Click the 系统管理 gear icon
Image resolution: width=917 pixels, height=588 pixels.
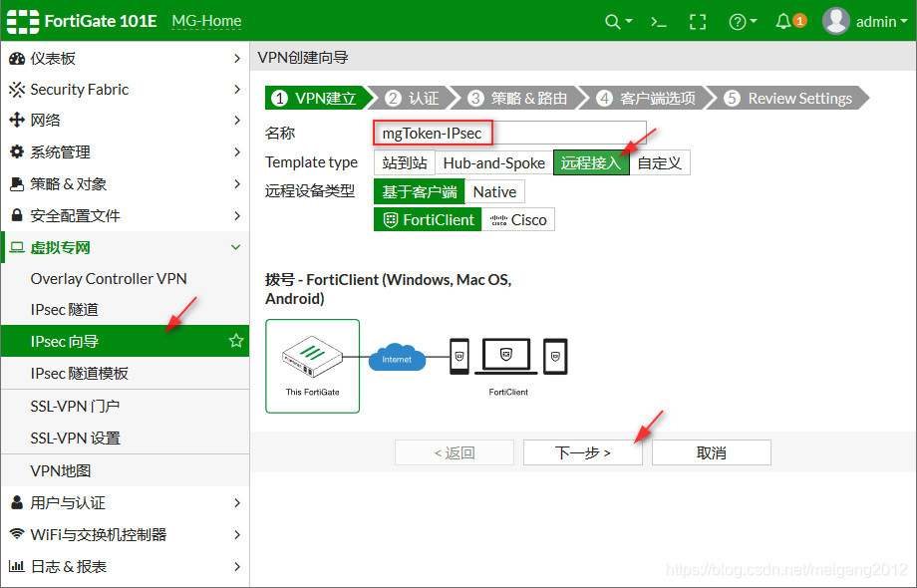click(17, 151)
